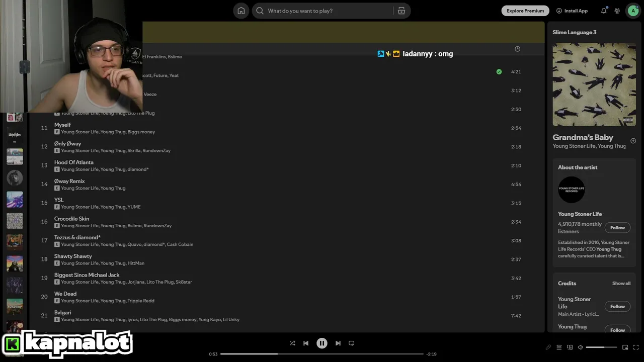Adjust the volume slider

coord(602,347)
